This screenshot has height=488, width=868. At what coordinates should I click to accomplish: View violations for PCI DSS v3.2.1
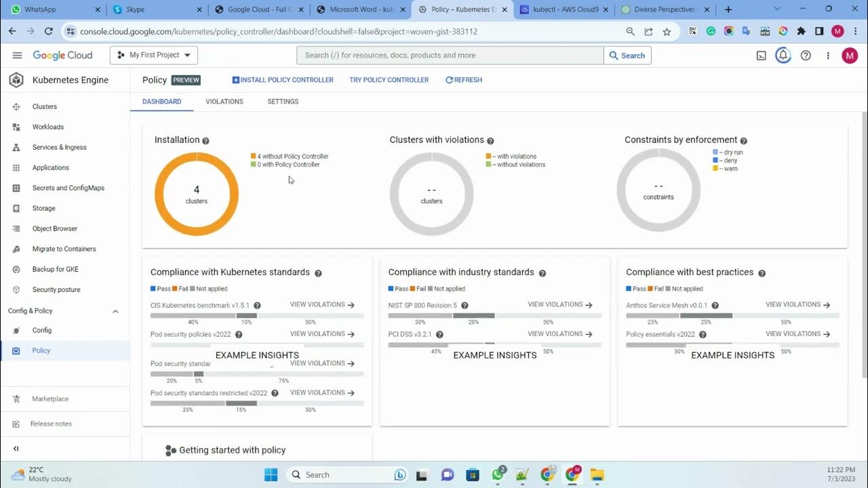[x=560, y=334]
